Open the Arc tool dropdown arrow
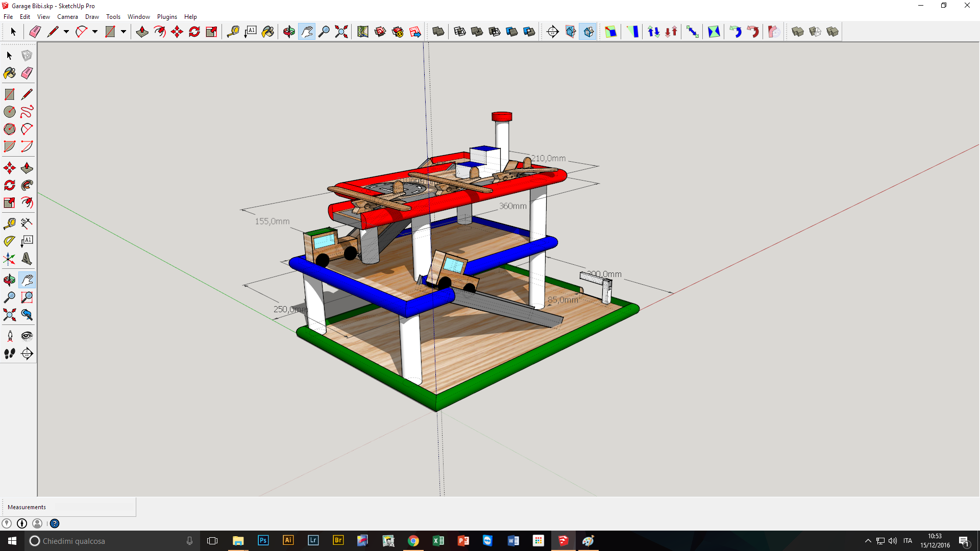Viewport: 980px width, 551px height. (x=95, y=32)
